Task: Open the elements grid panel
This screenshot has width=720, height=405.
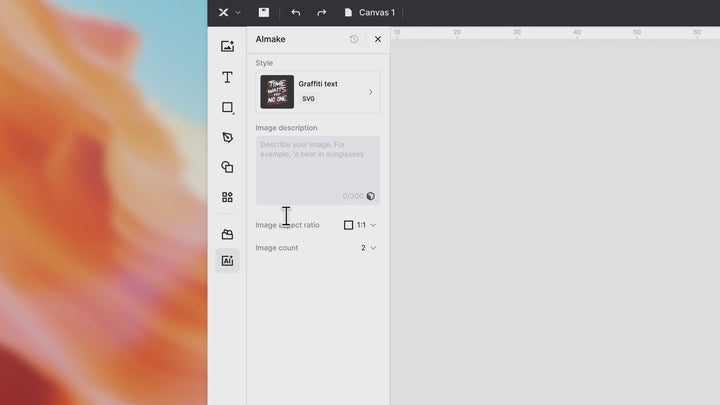Action: tap(227, 197)
